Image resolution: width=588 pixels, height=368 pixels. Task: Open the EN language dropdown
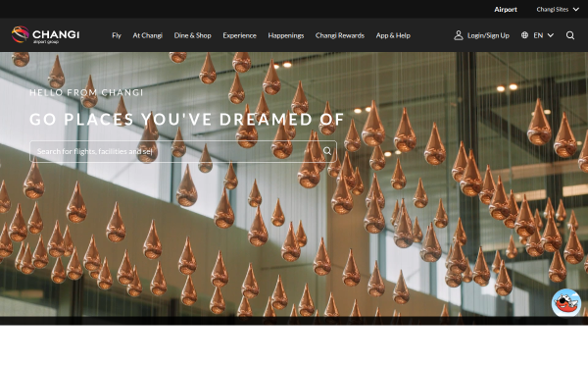coord(543,35)
